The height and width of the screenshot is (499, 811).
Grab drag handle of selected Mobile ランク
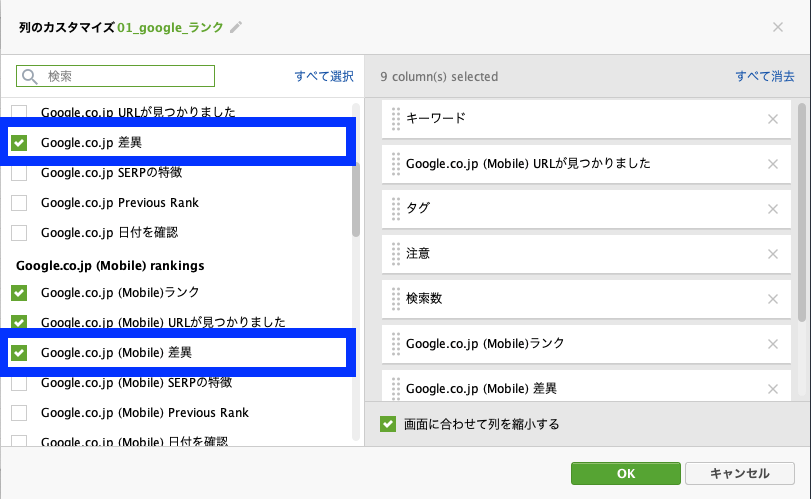coord(396,344)
